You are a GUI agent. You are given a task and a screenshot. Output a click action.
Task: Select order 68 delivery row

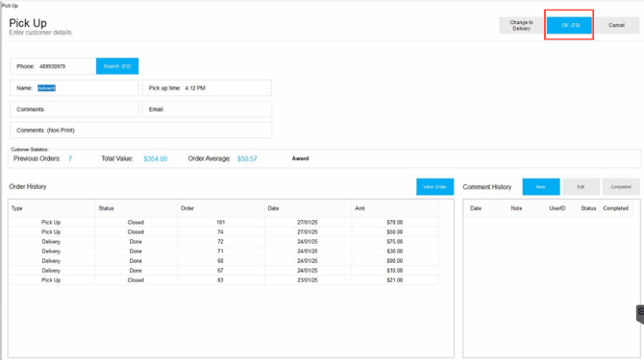click(223, 261)
